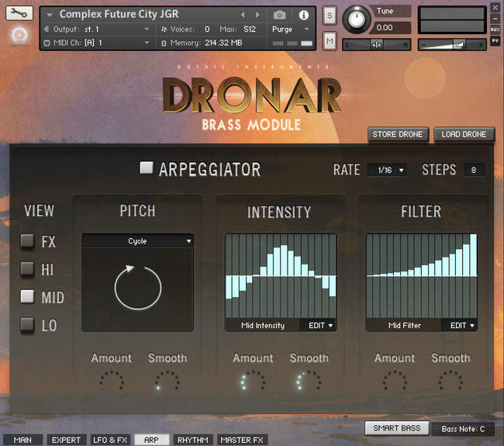
Task: Expand the instrument name dropdown arrow
Action: [x=50, y=15]
